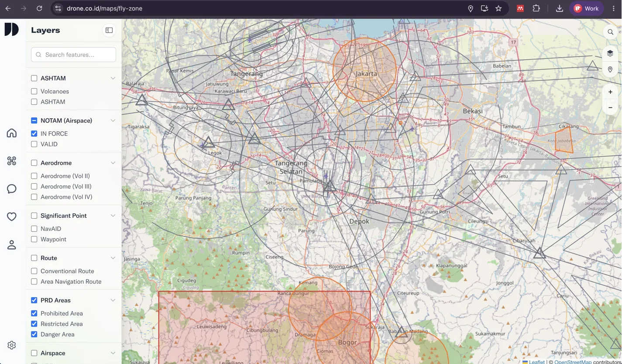Collapse the Aerodrome section chevron
Viewport: 622px width, 364px height.
pos(113,163)
